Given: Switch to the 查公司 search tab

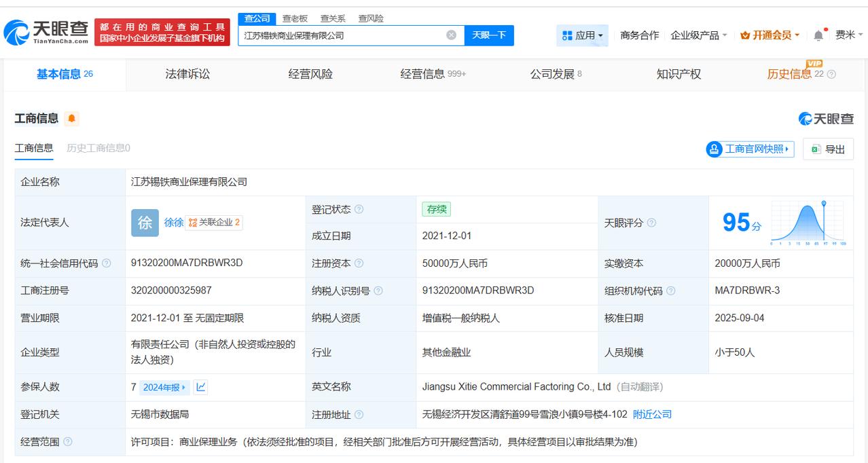Looking at the screenshot, I should pos(257,18).
